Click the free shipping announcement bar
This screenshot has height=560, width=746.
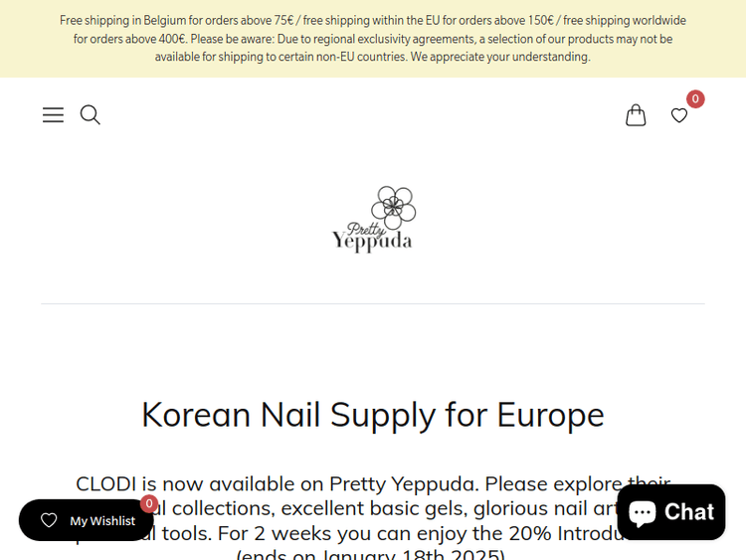(373, 20)
